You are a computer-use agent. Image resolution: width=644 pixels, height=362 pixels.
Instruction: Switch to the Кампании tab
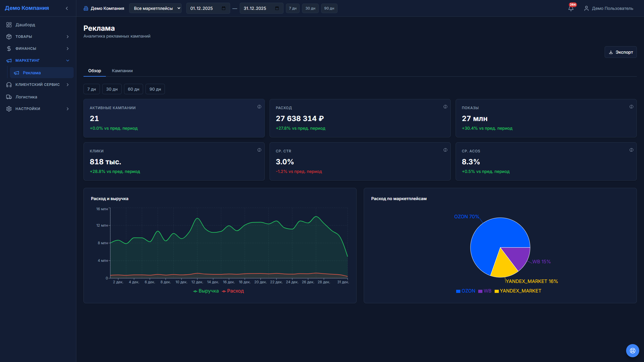[122, 71]
